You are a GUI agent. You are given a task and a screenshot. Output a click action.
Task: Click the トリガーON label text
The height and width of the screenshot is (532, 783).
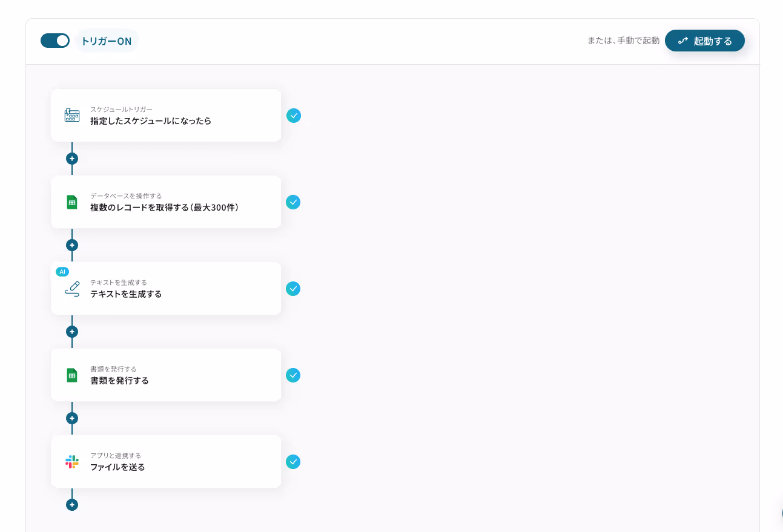tap(107, 41)
